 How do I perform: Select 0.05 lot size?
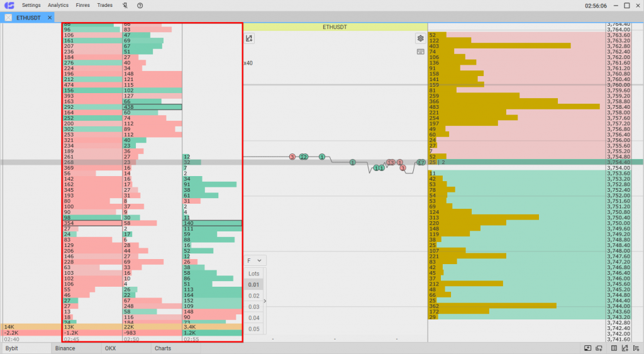pos(254,329)
